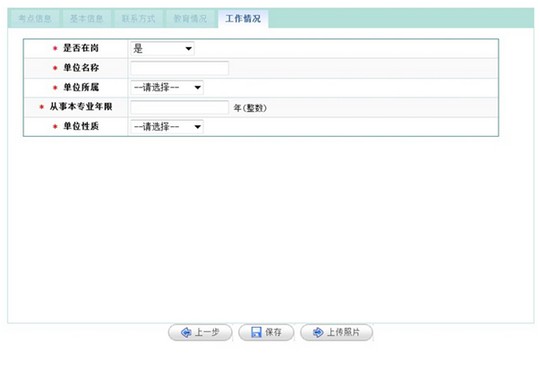Expand the 单位性质 dropdown
Image resolution: width=540 pixels, height=365 pixels.
[x=167, y=127]
